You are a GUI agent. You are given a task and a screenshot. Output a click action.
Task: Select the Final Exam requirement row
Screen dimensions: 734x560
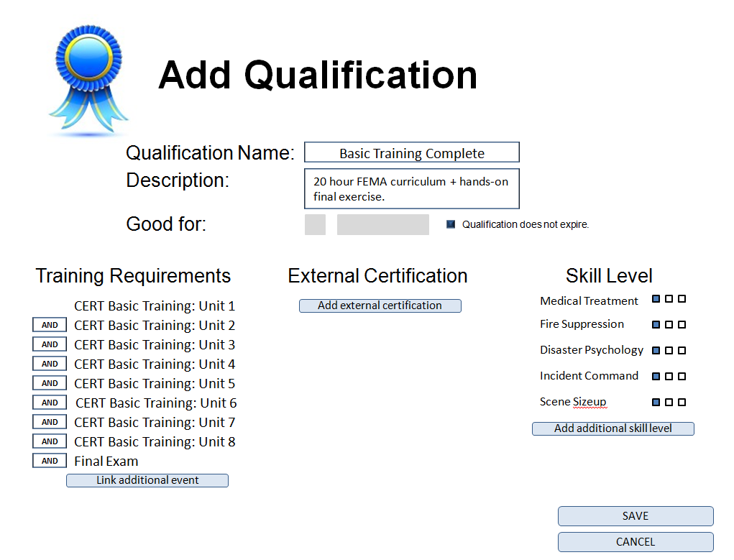[106, 462]
